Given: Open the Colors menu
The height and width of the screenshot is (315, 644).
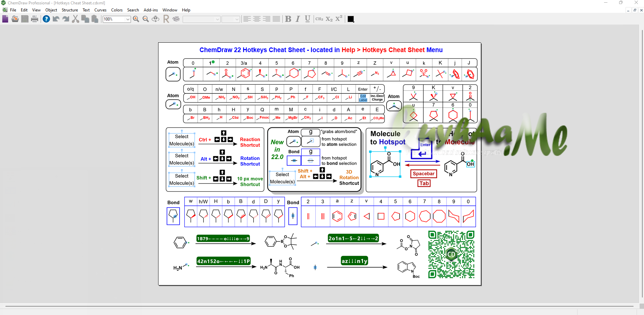Looking at the screenshot, I should [x=117, y=10].
